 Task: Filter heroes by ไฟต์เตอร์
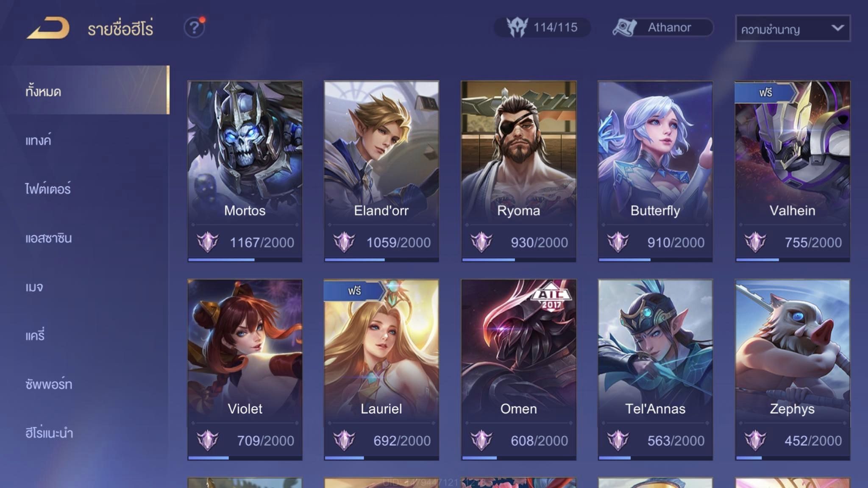(48, 189)
